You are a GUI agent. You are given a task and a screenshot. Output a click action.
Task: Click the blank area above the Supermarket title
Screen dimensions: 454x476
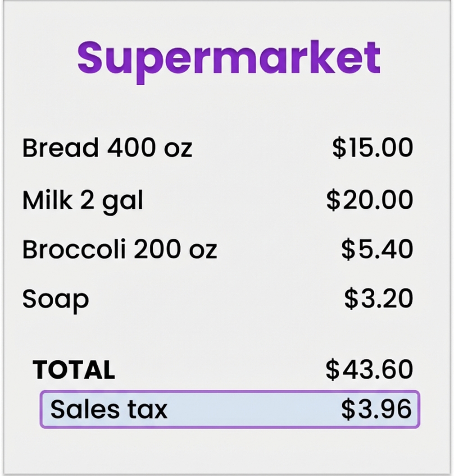click(229, 20)
